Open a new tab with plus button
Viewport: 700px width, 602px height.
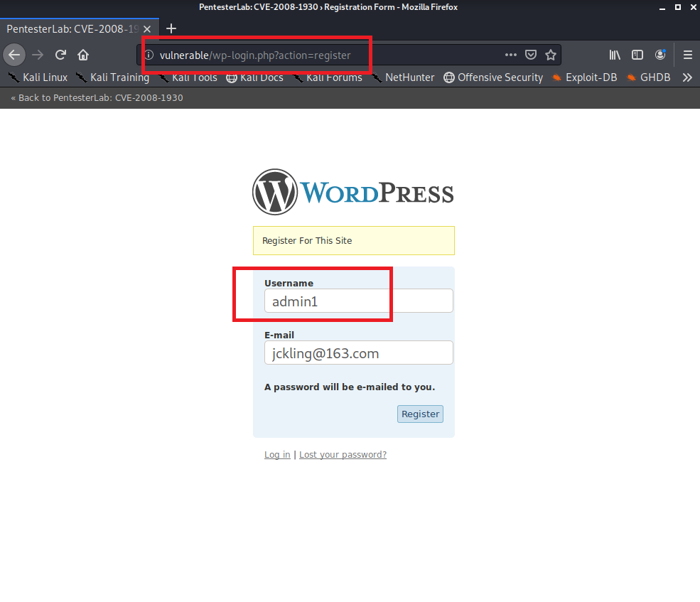coord(171,29)
